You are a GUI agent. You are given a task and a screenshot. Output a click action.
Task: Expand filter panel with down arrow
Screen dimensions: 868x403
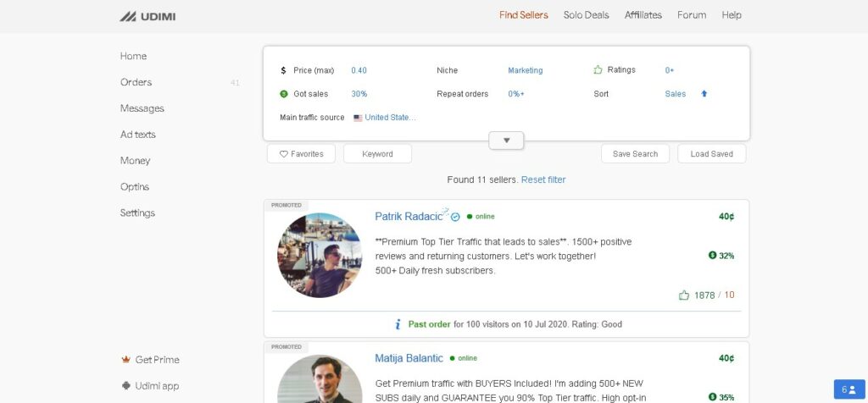(x=506, y=141)
